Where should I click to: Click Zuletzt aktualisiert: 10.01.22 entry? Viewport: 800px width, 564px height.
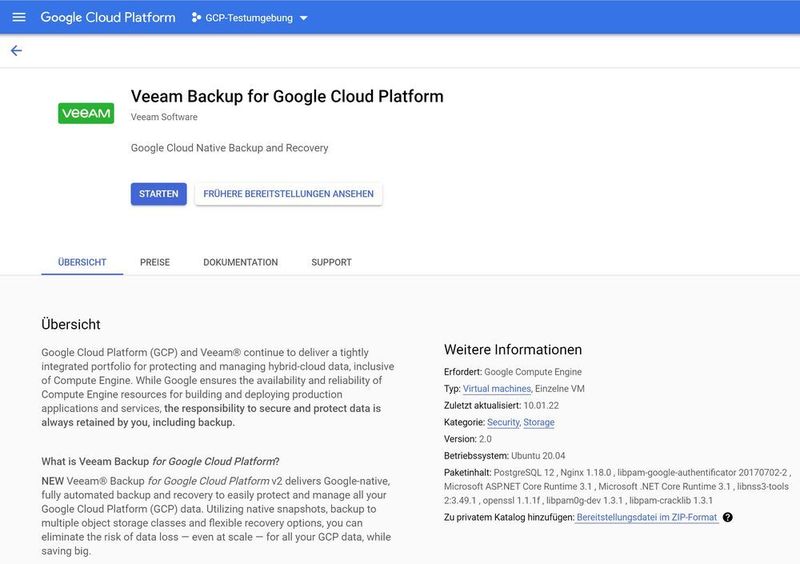coord(501,406)
